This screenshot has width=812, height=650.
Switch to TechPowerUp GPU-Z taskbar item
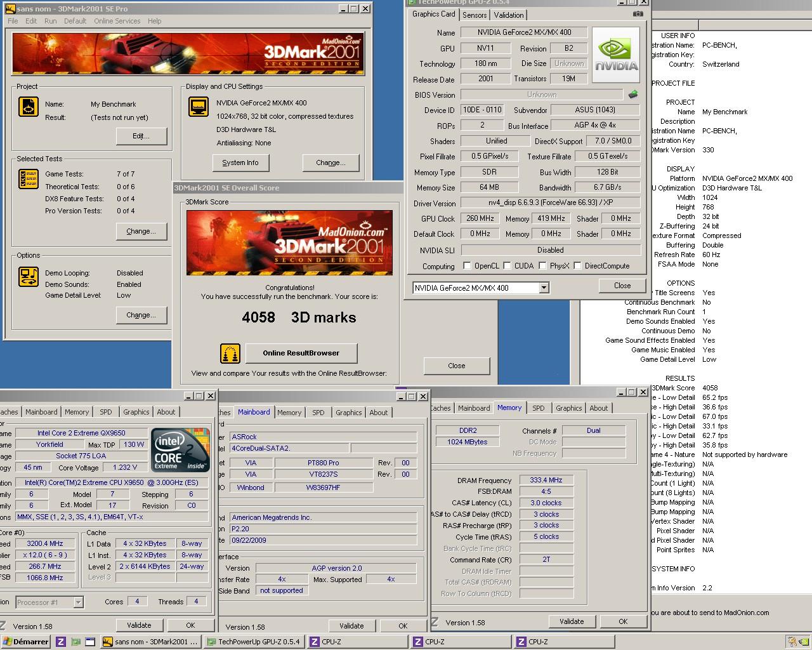254,642
